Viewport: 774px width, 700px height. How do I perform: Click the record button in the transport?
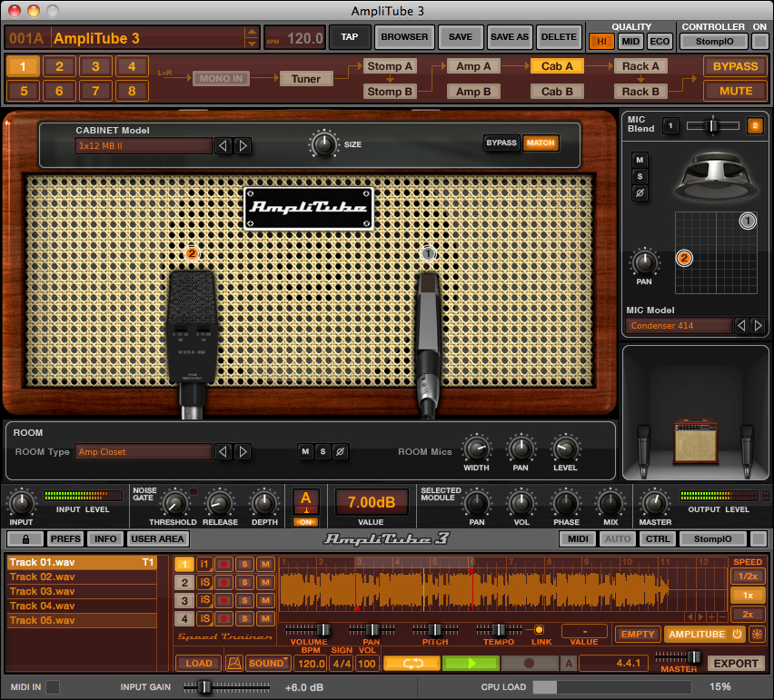[x=529, y=664]
